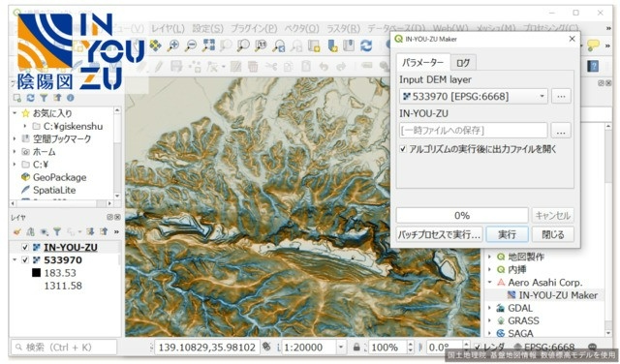Open the レイヤ(L) menu
This screenshot has width=620, height=364.
(168, 28)
